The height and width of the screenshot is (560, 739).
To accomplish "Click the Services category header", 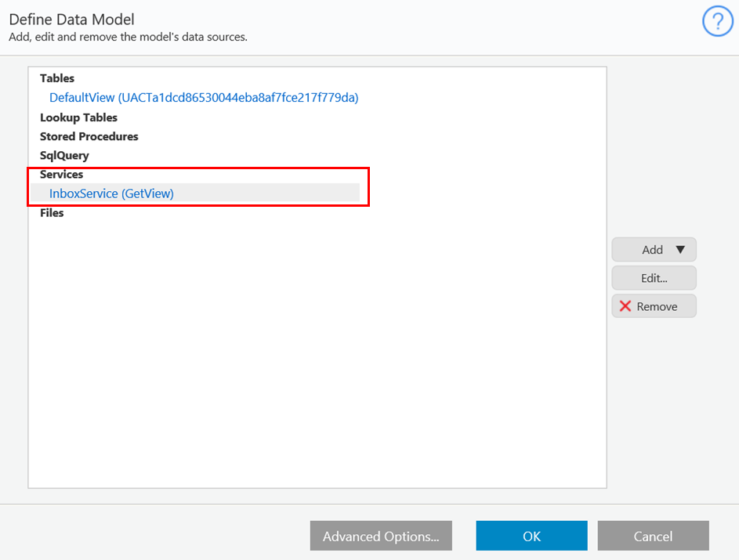I will (61, 174).
